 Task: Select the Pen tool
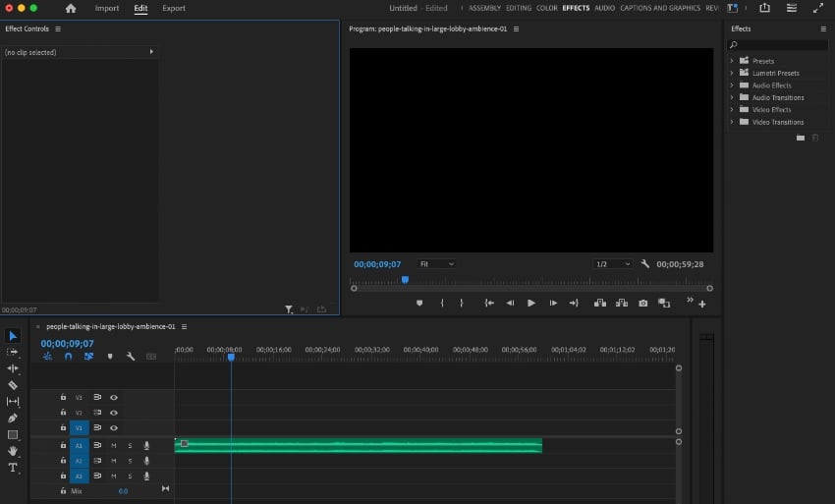13,419
